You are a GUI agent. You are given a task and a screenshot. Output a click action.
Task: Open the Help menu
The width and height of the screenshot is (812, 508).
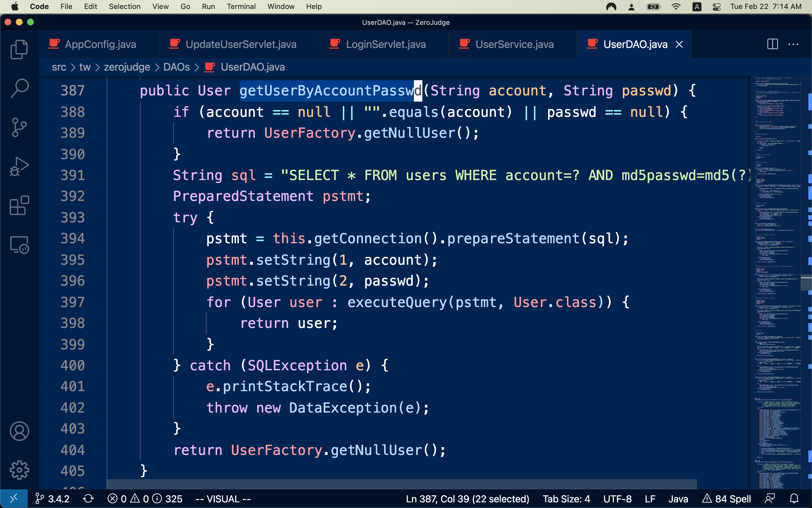tap(314, 6)
